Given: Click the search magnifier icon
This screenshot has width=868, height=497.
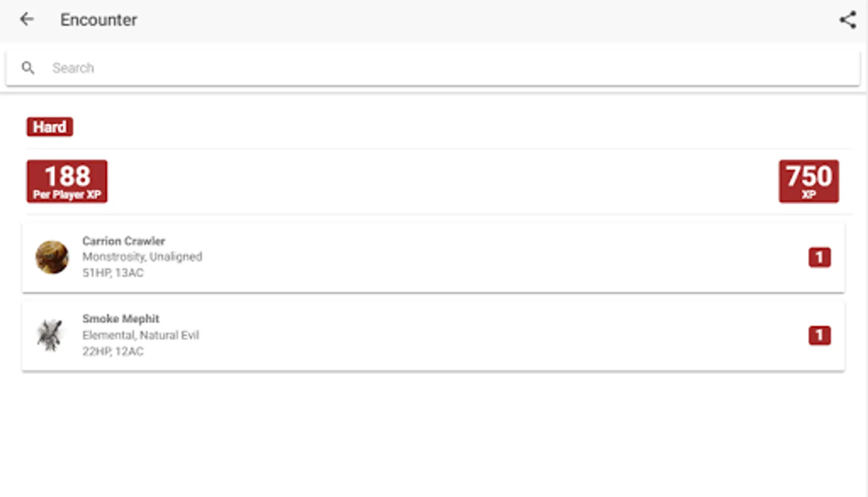Looking at the screenshot, I should [28, 68].
